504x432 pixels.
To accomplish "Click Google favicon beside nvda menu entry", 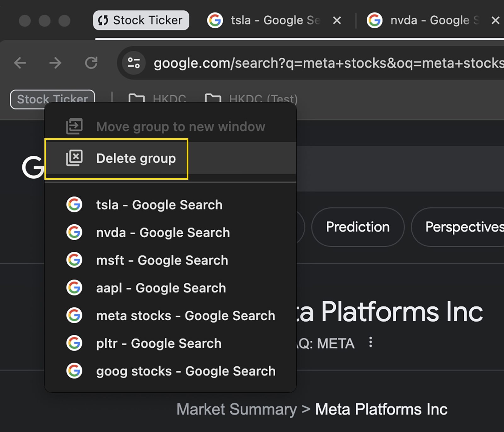I will (74, 232).
